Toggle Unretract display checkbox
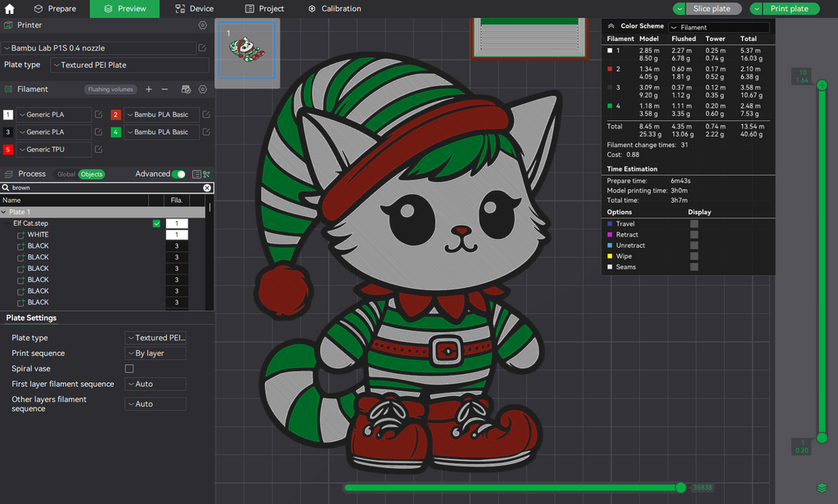The height and width of the screenshot is (504, 838). coord(694,245)
